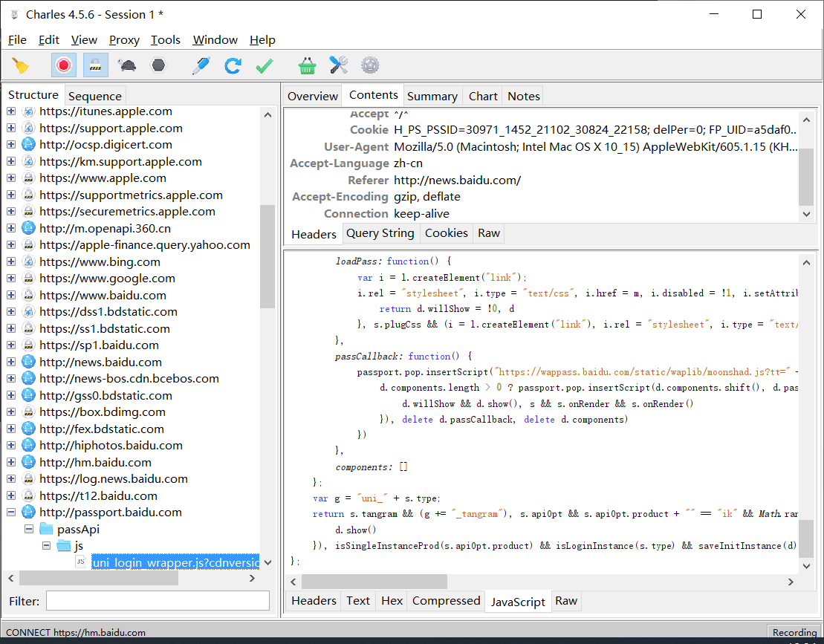Collapse the http://passport.baidu.com tree node
The height and width of the screenshot is (644, 824).
tap(11, 513)
